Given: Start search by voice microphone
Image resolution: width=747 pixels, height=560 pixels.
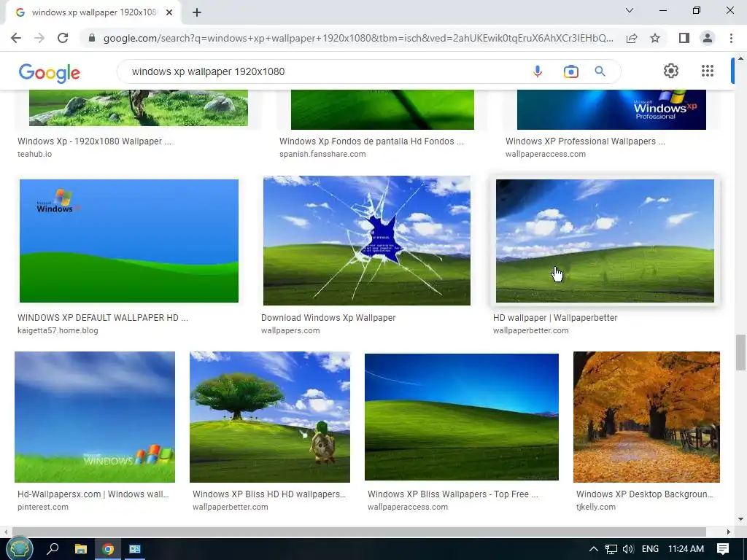Looking at the screenshot, I should pyautogui.click(x=538, y=71).
